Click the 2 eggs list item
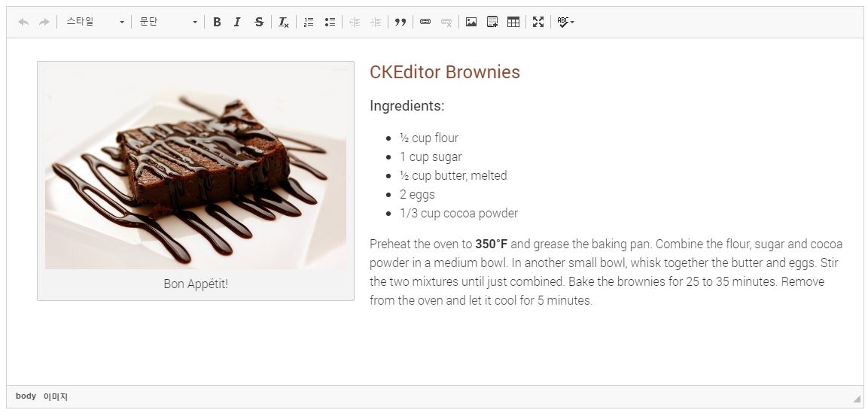The height and width of the screenshot is (416, 868). (x=417, y=194)
